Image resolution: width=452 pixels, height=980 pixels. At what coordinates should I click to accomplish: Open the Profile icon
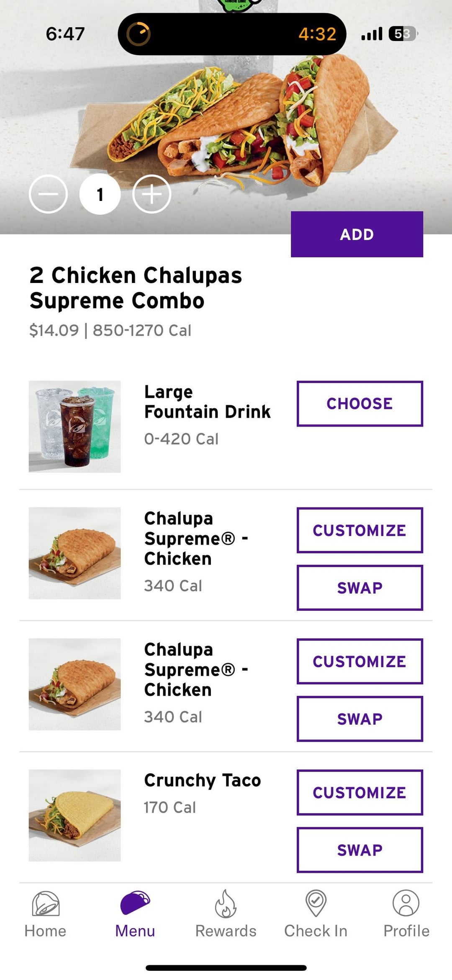[406, 903]
